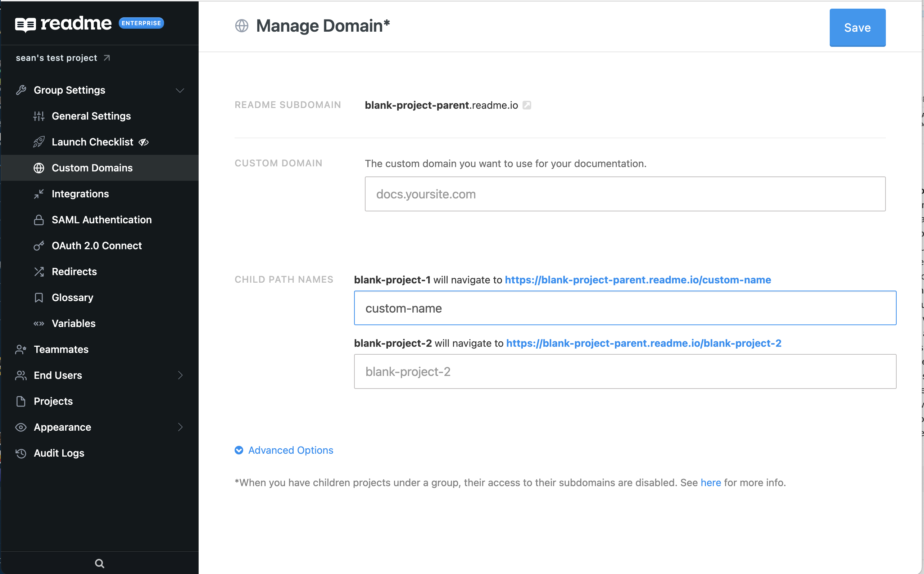Focus the docs.yoursite.com custom domain field

click(x=625, y=194)
